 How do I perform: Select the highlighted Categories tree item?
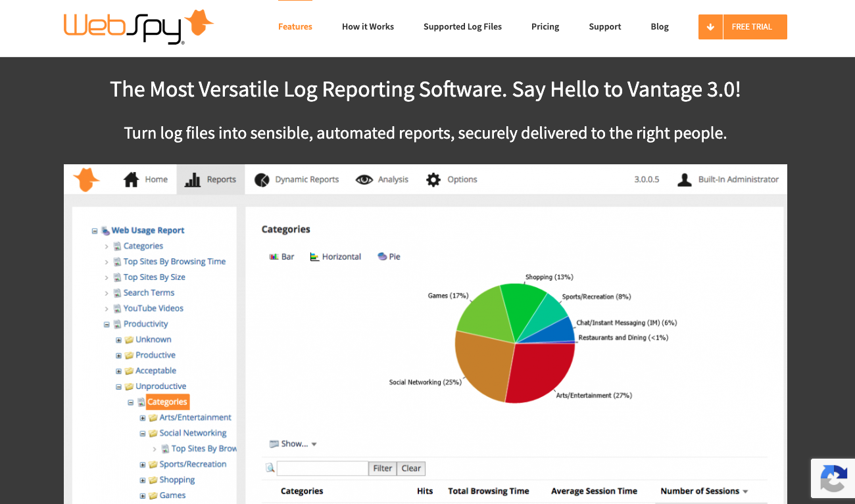167,402
